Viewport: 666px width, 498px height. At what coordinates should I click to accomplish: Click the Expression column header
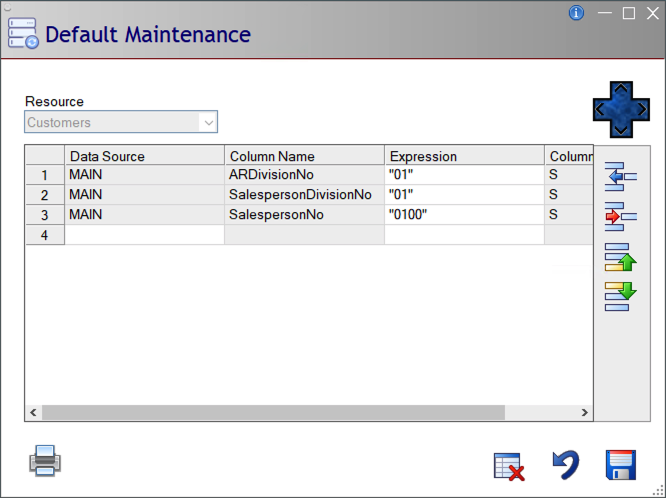[x=464, y=156]
